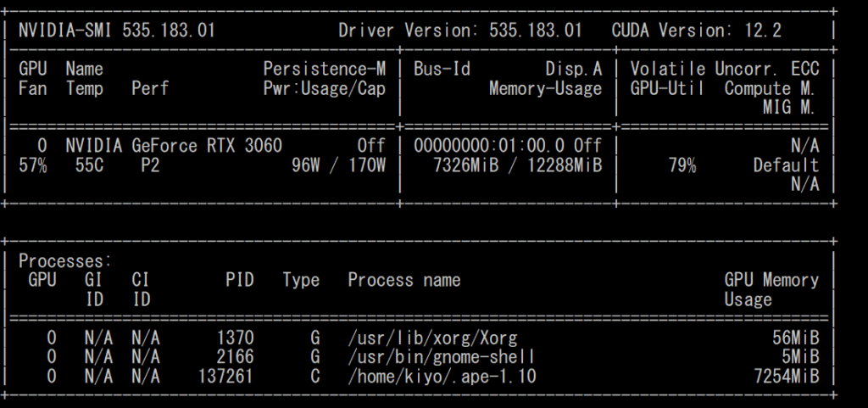
Task: Click the GPU name NVIDIA GeForce RTX 3060
Action: coord(174,145)
